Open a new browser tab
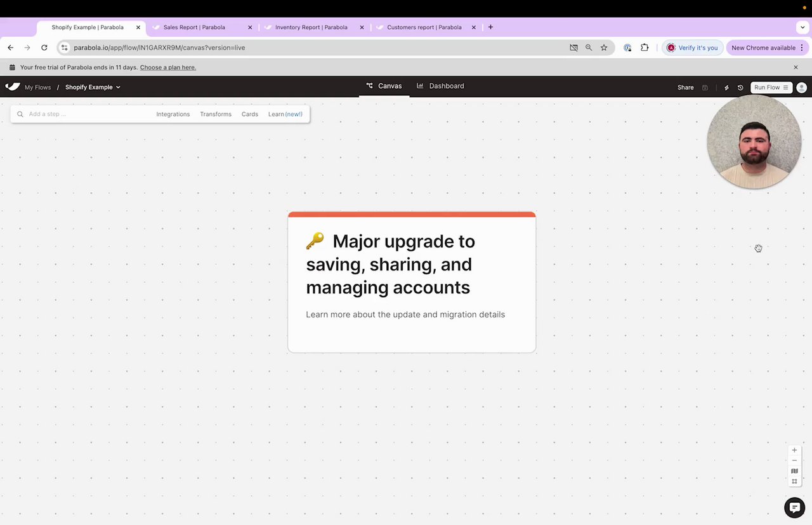The image size is (812, 525). [x=490, y=27]
